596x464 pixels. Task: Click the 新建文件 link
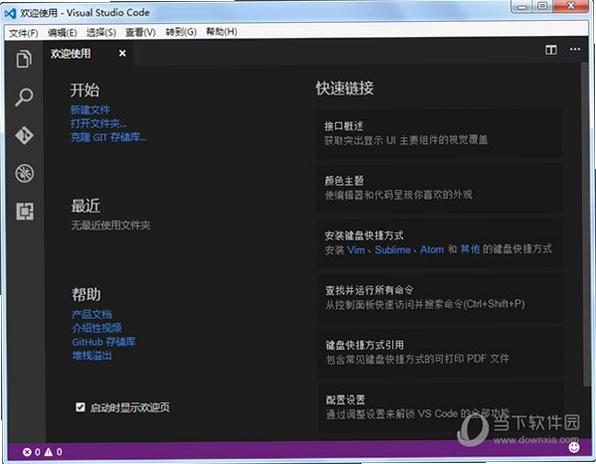click(x=90, y=110)
